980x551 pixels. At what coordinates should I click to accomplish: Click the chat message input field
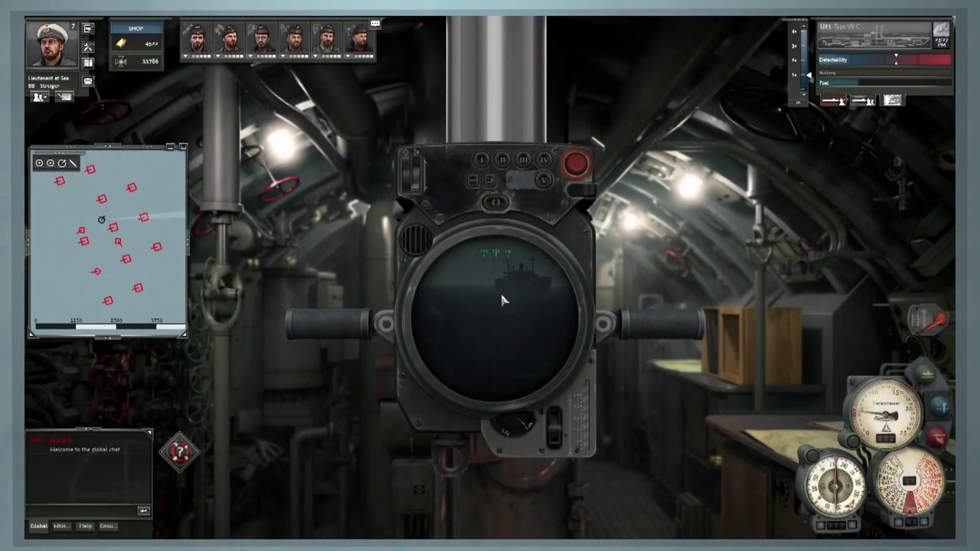pyautogui.click(x=83, y=510)
